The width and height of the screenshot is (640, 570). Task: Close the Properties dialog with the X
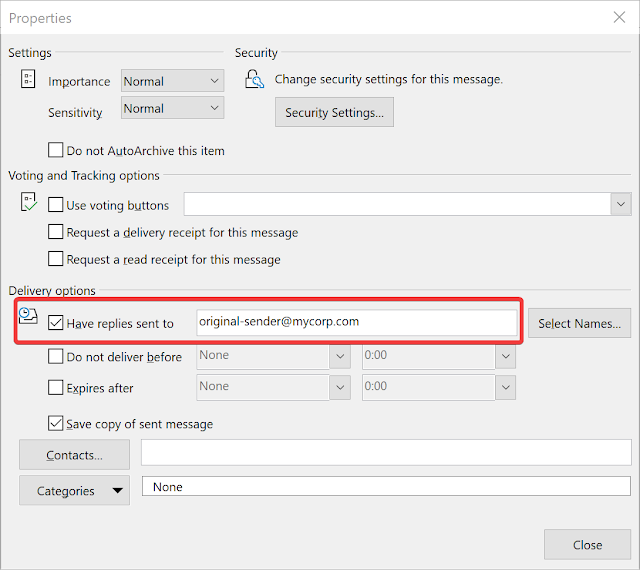pyautogui.click(x=619, y=17)
